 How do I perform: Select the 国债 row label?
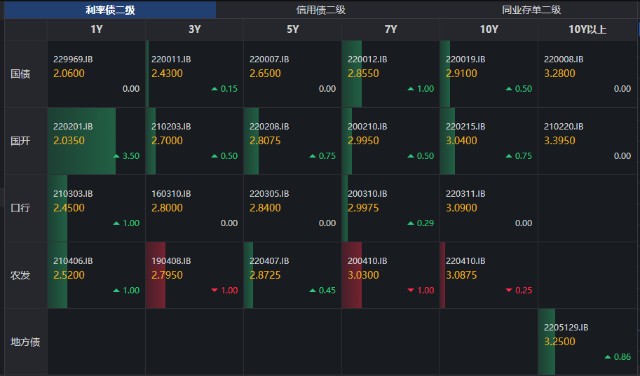pos(20,74)
